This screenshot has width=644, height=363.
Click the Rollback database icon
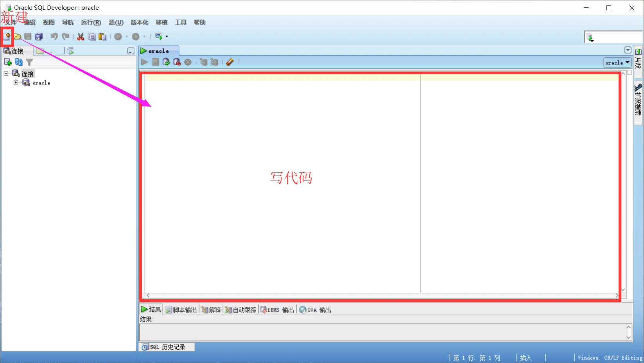pos(177,62)
